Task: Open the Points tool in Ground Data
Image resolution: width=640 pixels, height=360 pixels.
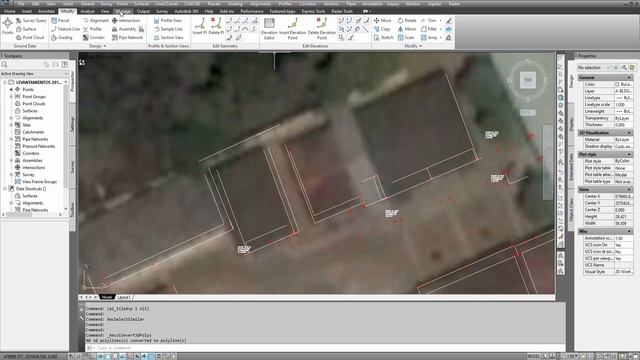Action: coord(7,26)
